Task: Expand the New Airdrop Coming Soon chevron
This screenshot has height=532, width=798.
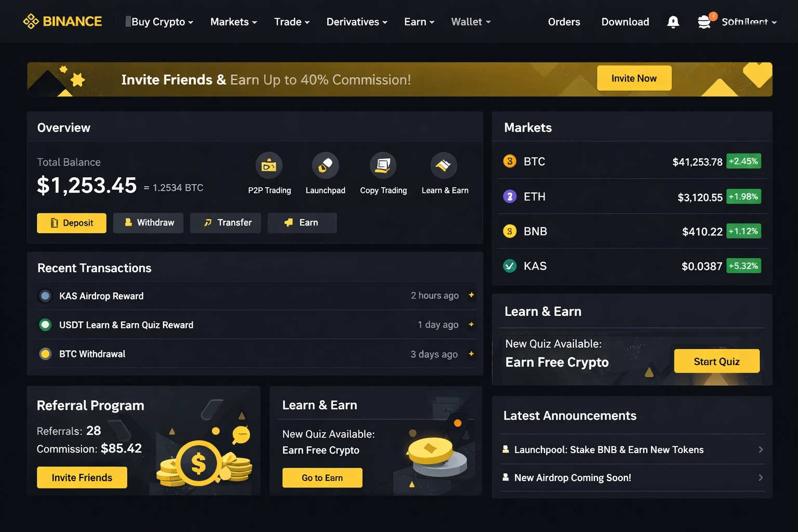Action: click(x=761, y=477)
